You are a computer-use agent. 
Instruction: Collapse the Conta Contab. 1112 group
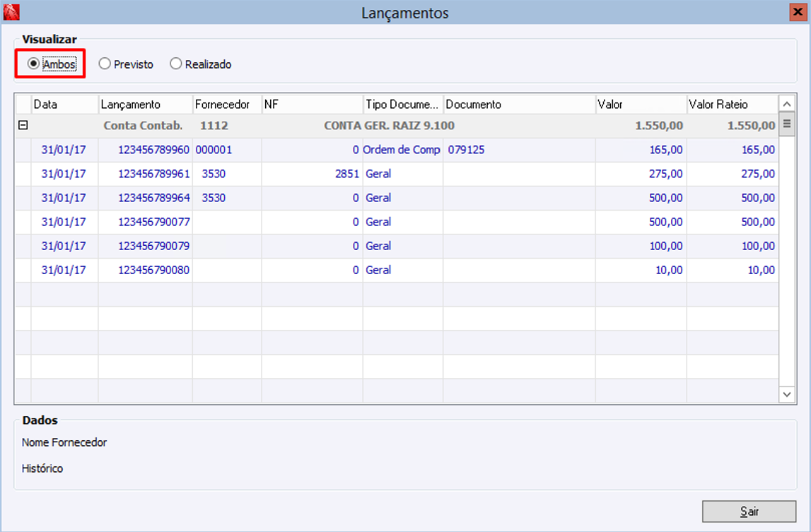[x=23, y=125]
